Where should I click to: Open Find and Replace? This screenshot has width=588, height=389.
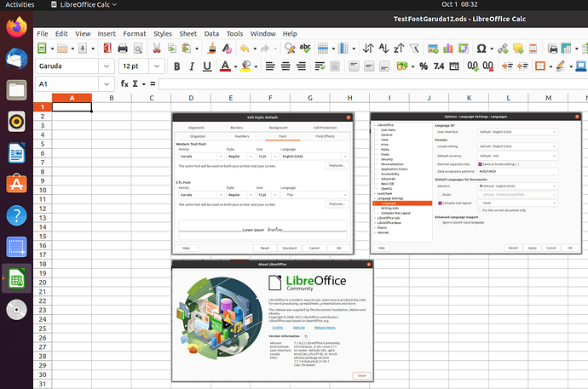290,49
